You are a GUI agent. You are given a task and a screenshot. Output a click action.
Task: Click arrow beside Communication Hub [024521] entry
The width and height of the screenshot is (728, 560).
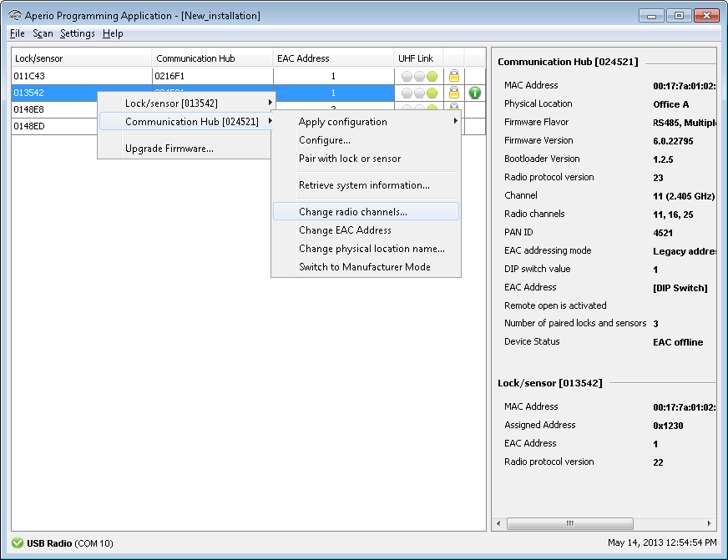point(270,121)
